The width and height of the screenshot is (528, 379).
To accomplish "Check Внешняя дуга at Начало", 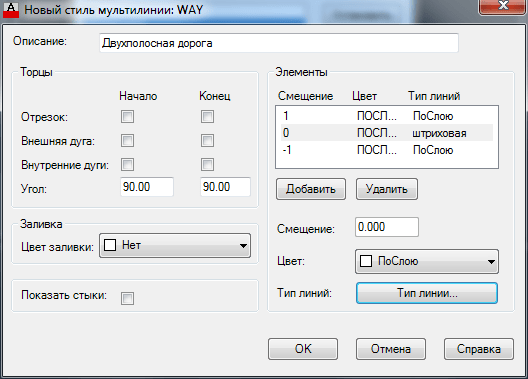I will [x=127, y=141].
